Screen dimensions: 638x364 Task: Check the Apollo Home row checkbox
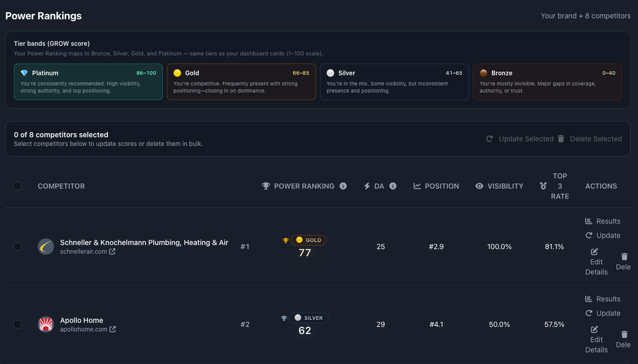17,324
